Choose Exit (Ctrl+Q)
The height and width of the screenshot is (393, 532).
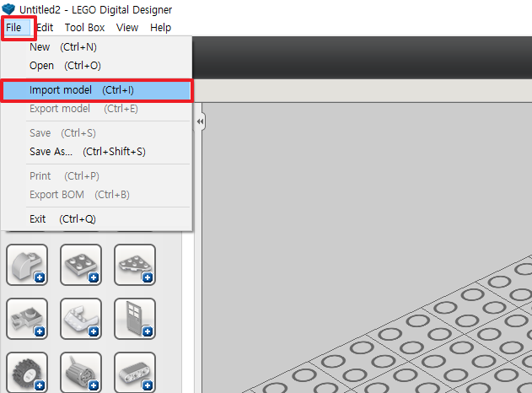point(96,219)
